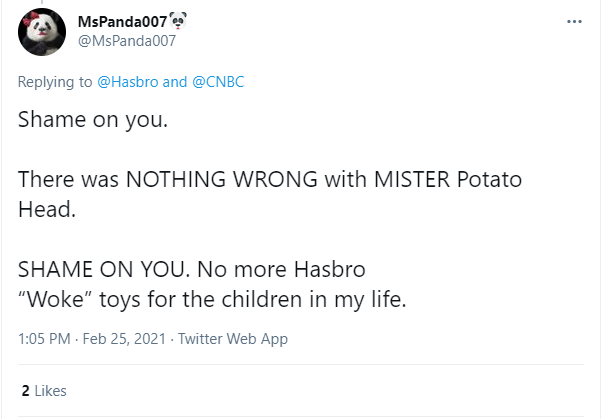601x419 pixels.
Task: Open the 1:05 PM timestamp link
Action: (x=44, y=339)
